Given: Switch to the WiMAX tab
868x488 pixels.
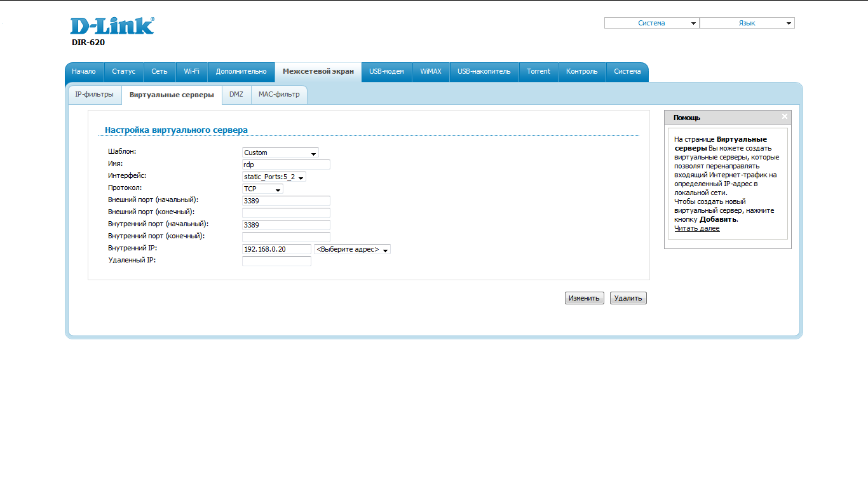Looking at the screenshot, I should pos(431,72).
